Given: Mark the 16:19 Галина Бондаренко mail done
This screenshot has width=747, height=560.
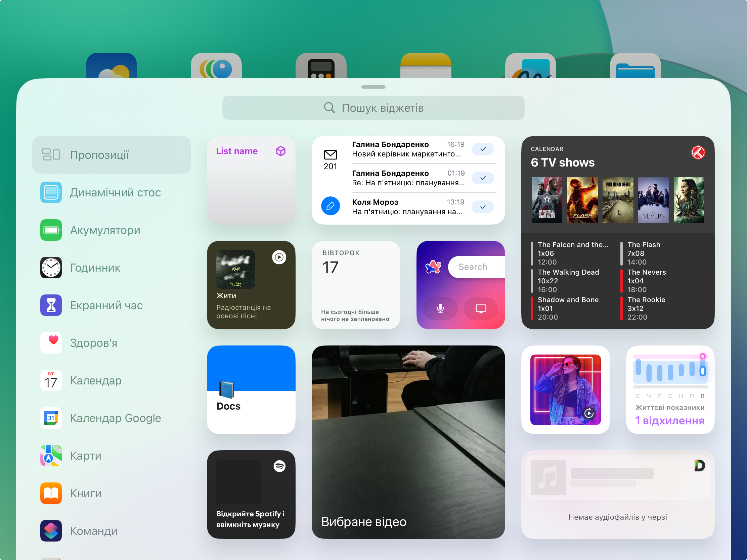Looking at the screenshot, I should click(483, 149).
